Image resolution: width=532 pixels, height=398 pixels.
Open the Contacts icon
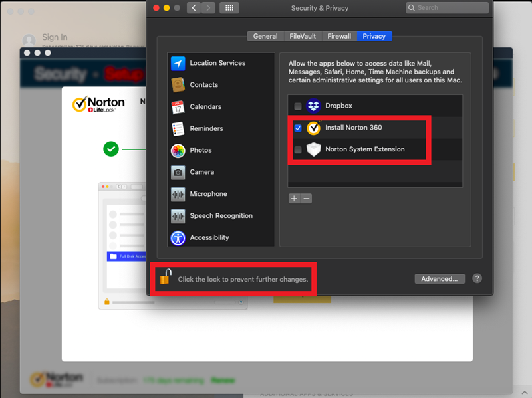[x=178, y=85]
